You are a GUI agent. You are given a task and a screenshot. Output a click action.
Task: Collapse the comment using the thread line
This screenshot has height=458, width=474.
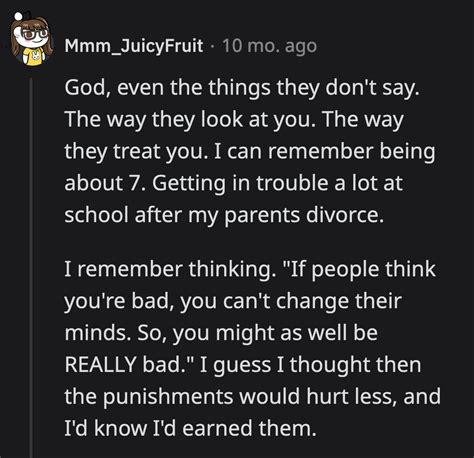coord(31,268)
